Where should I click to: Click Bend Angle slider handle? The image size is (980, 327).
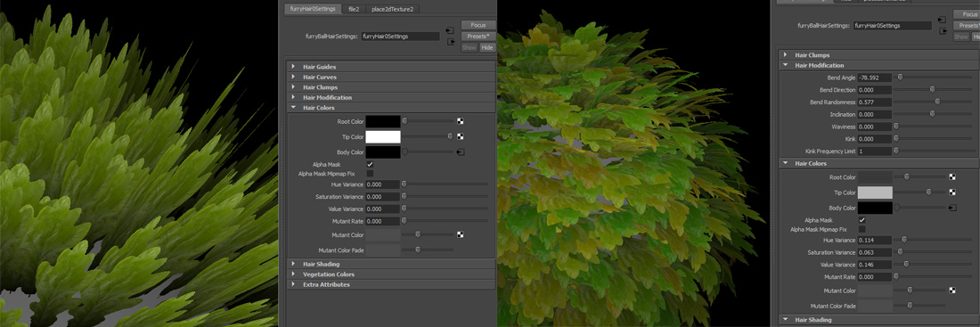click(x=900, y=78)
